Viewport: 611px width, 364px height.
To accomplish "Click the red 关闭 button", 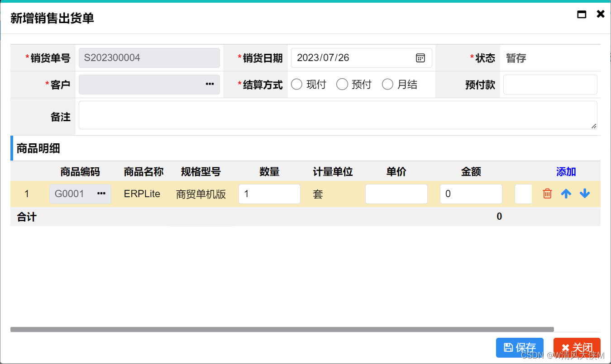I will 577,348.
